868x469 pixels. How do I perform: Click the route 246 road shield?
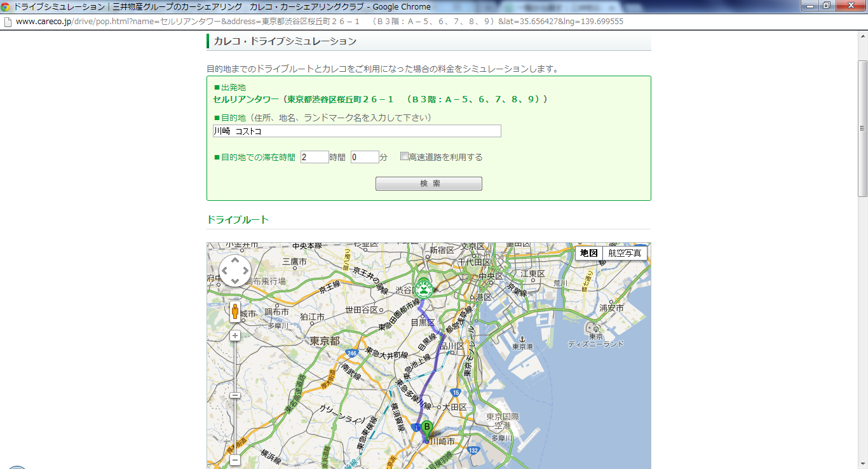pyautogui.click(x=351, y=353)
